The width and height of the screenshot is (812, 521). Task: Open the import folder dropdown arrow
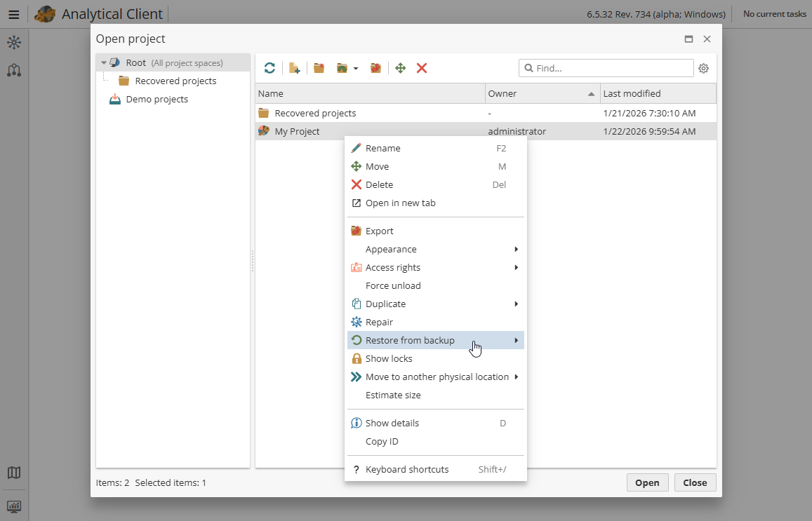[355, 68]
